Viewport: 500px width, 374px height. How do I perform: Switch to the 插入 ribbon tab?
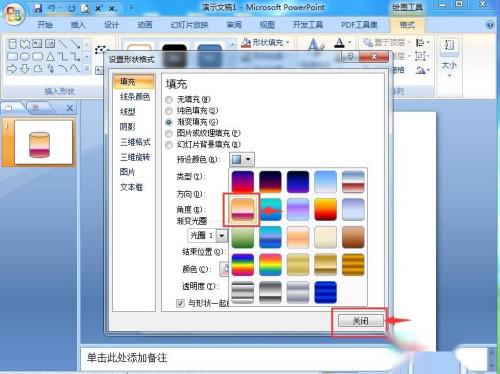point(78,25)
